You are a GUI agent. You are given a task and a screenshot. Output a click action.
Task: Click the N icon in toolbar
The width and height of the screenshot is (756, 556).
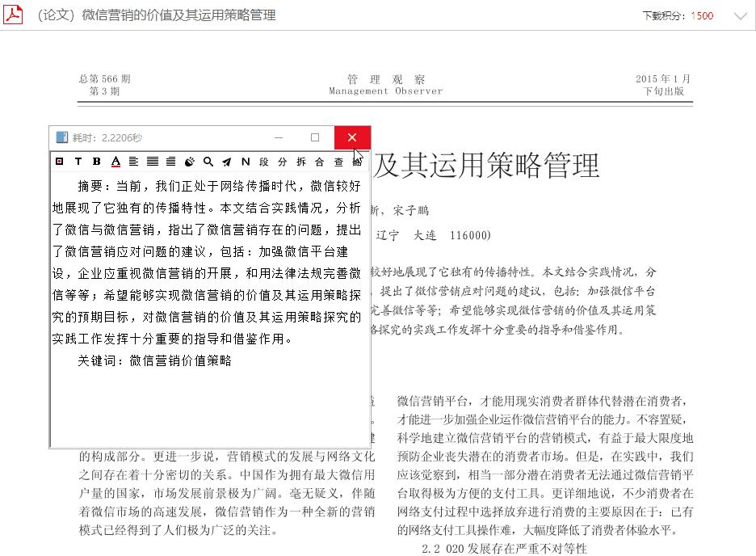click(x=246, y=162)
